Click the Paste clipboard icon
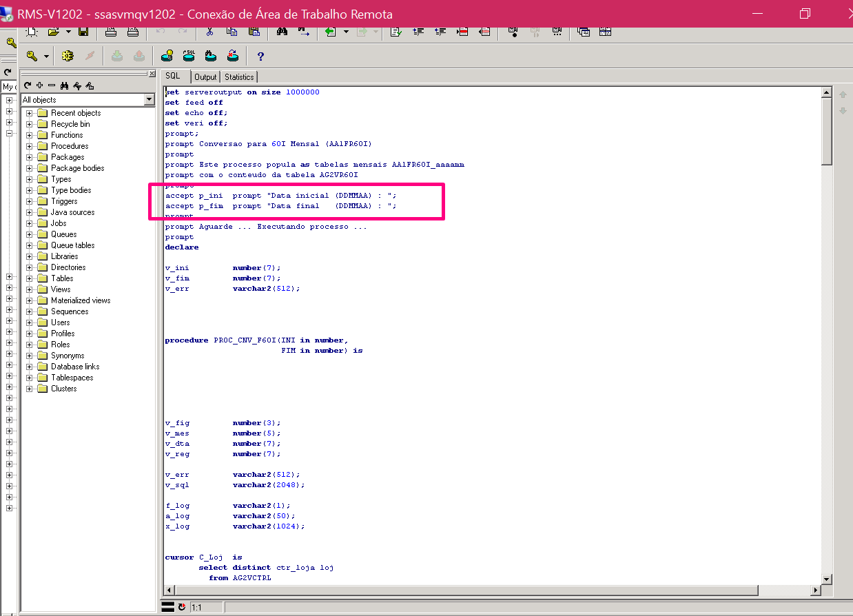Screen dimensions: 853x616 pos(254,32)
